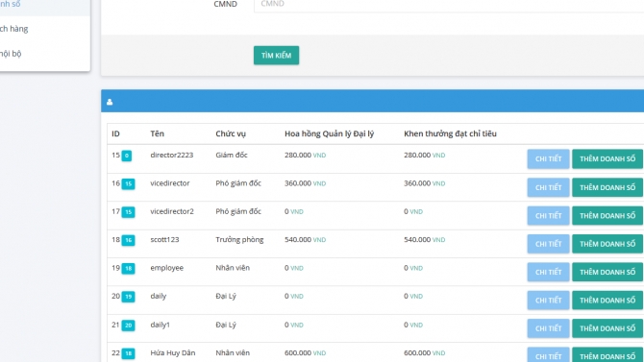This screenshot has height=362, width=644.
Task: Click the CMND field label
Action: click(226, 4)
